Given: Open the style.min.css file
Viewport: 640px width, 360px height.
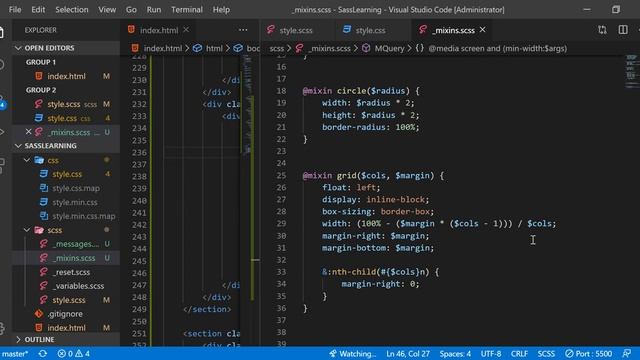Looking at the screenshot, I should (67, 202).
